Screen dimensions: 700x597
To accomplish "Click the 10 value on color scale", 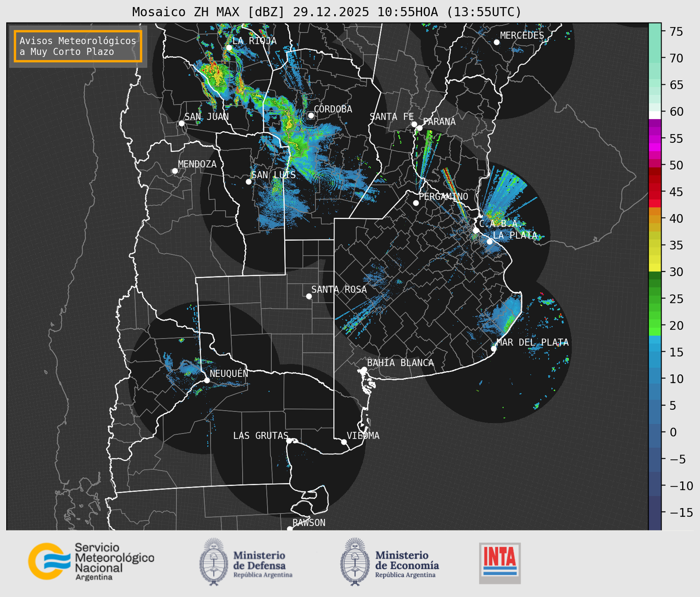I will click(x=676, y=379).
